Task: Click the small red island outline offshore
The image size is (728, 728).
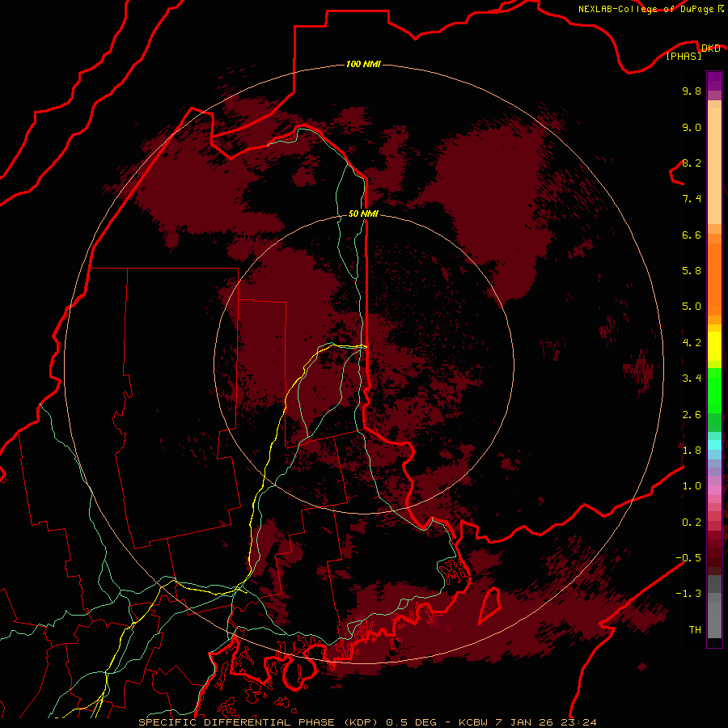Action: pyautogui.click(x=490, y=605)
